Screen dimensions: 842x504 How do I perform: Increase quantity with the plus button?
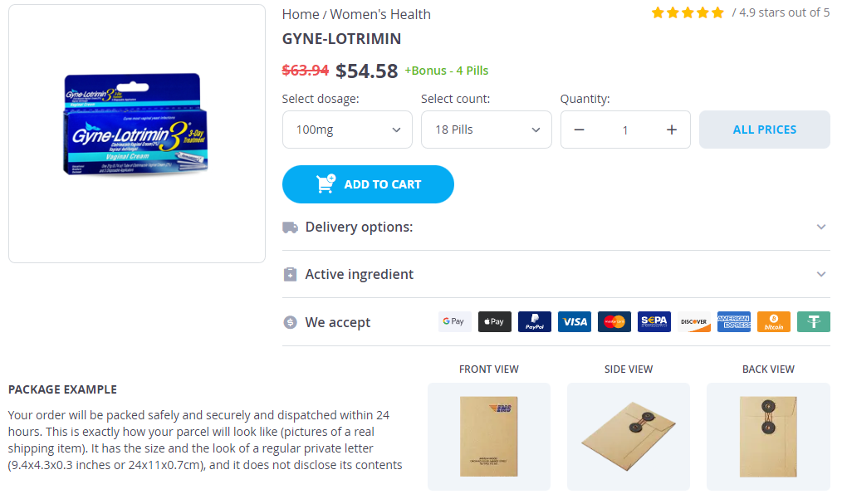pos(672,130)
